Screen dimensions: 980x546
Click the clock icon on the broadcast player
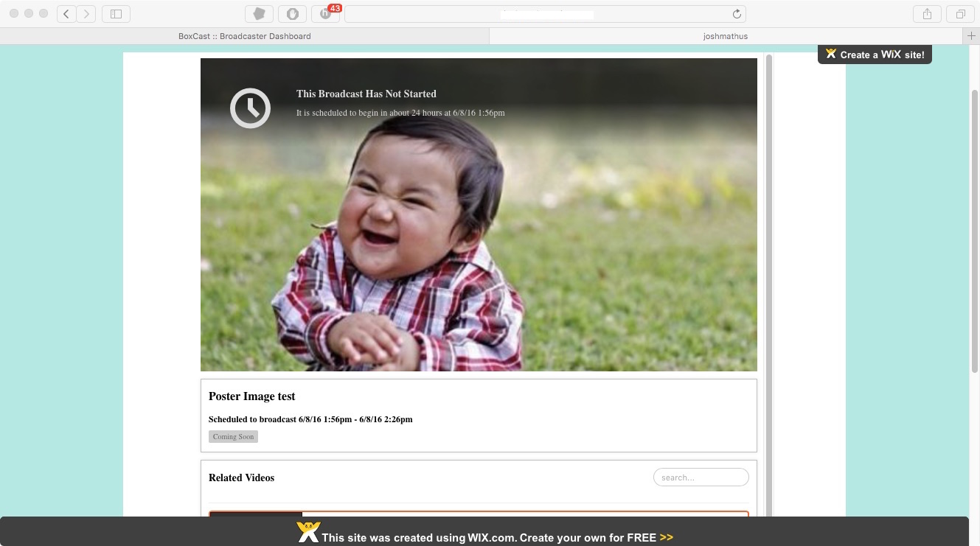coord(250,108)
